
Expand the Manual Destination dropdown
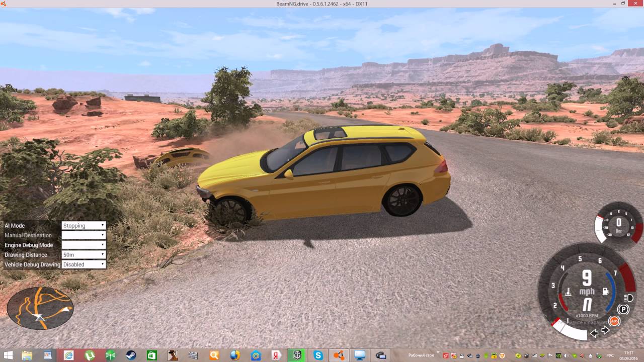pos(84,235)
